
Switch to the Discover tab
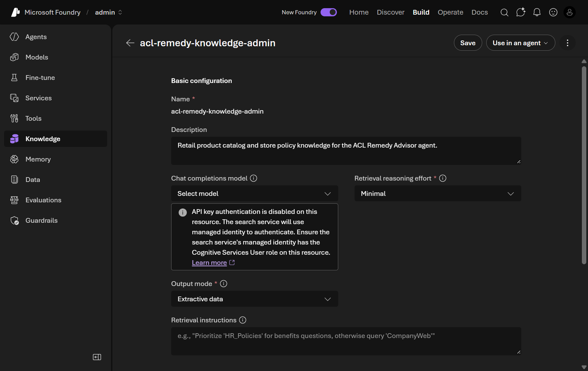point(390,13)
